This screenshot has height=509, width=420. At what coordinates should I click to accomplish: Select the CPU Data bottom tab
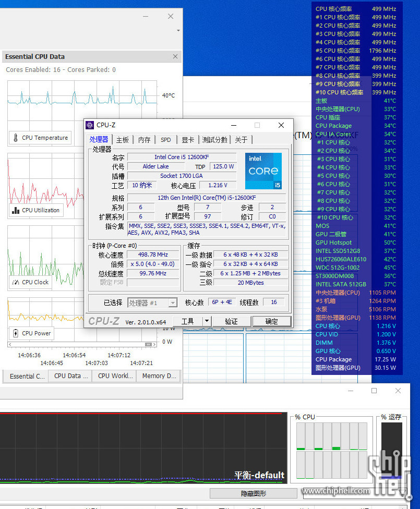pos(70,376)
